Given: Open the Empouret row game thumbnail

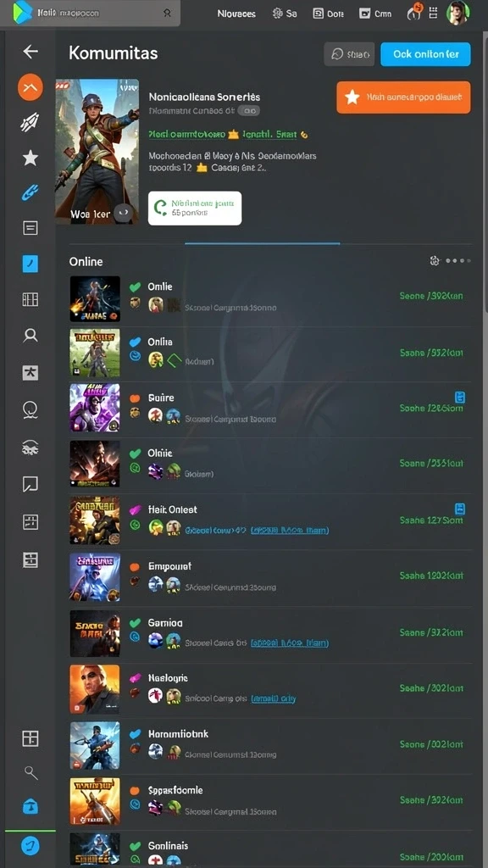Looking at the screenshot, I should pyautogui.click(x=95, y=576).
